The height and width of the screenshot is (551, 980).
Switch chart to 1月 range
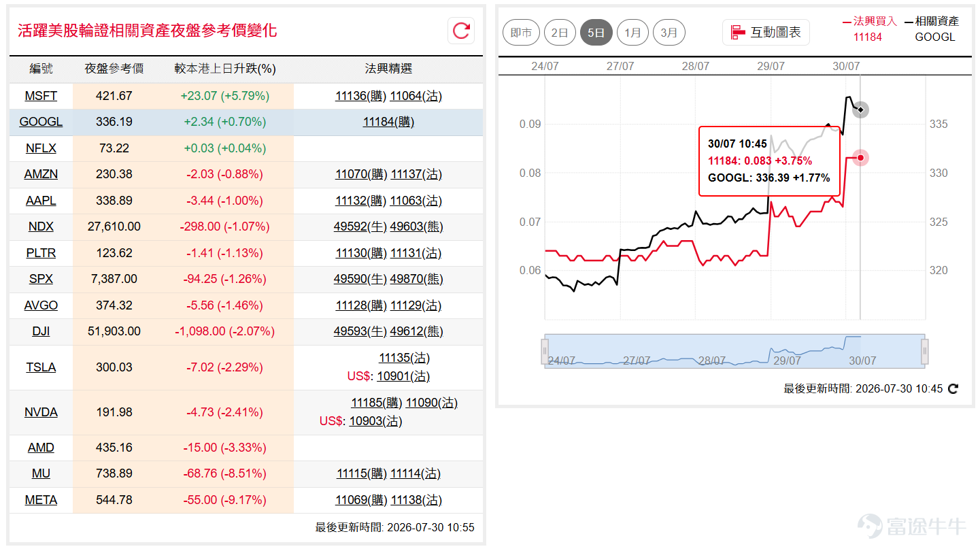point(632,33)
